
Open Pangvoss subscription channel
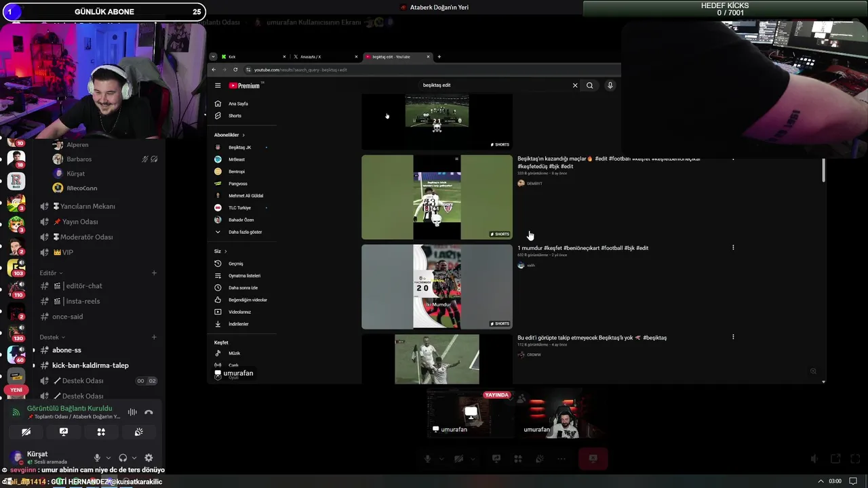[237, 184]
